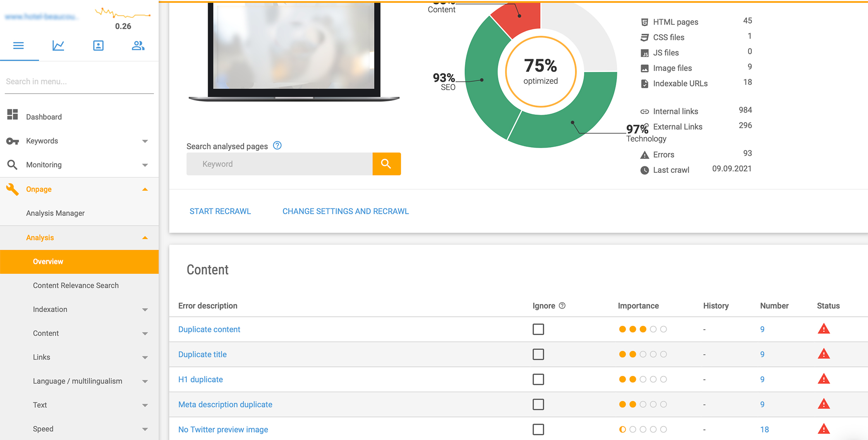This screenshot has width=868, height=440.
Task: Expand the Keywords menu arrow
Action: pos(145,141)
